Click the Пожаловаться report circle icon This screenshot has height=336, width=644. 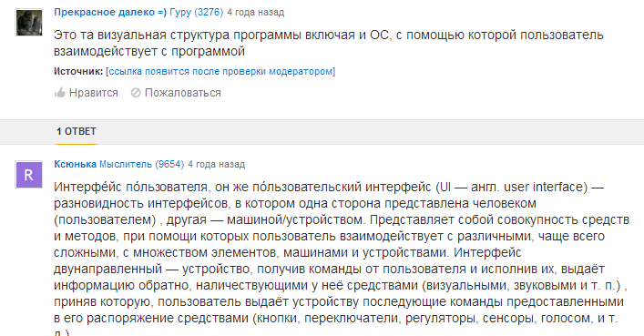coord(136,93)
